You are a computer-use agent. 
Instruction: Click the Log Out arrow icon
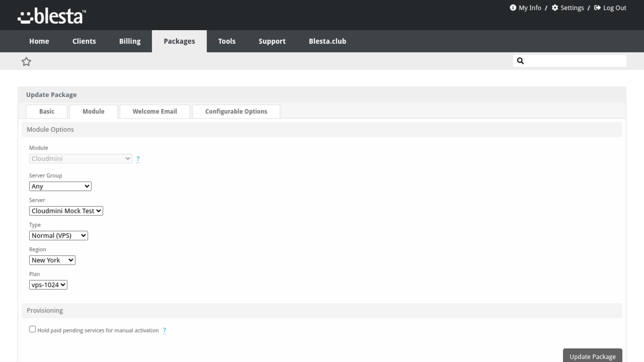click(597, 8)
